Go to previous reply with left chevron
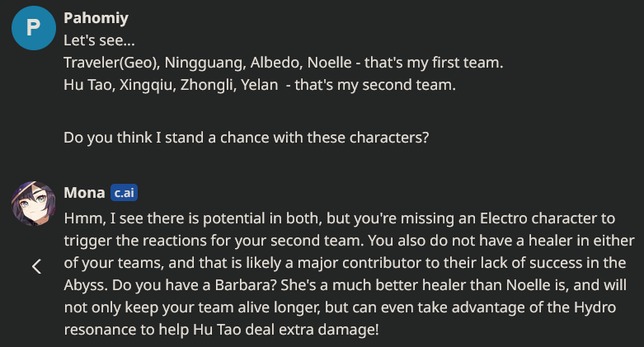The image size is (644, 347). click(x=36, y=266)
